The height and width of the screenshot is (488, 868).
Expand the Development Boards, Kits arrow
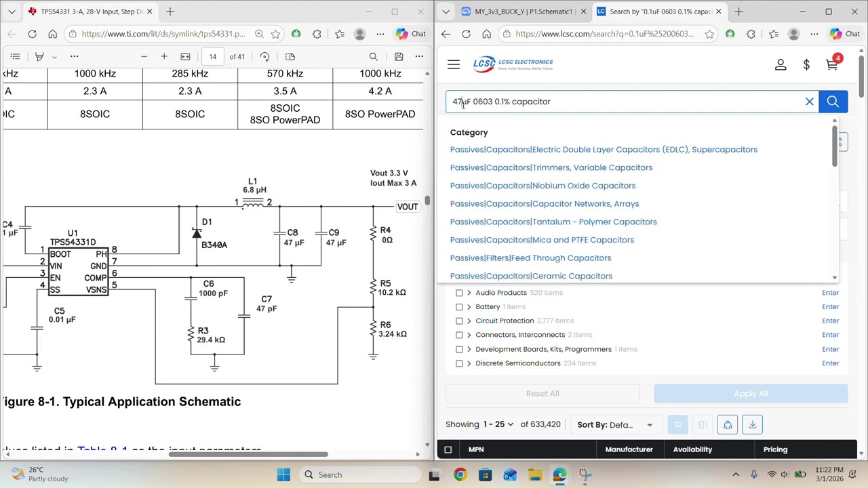pyautogui.click(x=469, y=349)
